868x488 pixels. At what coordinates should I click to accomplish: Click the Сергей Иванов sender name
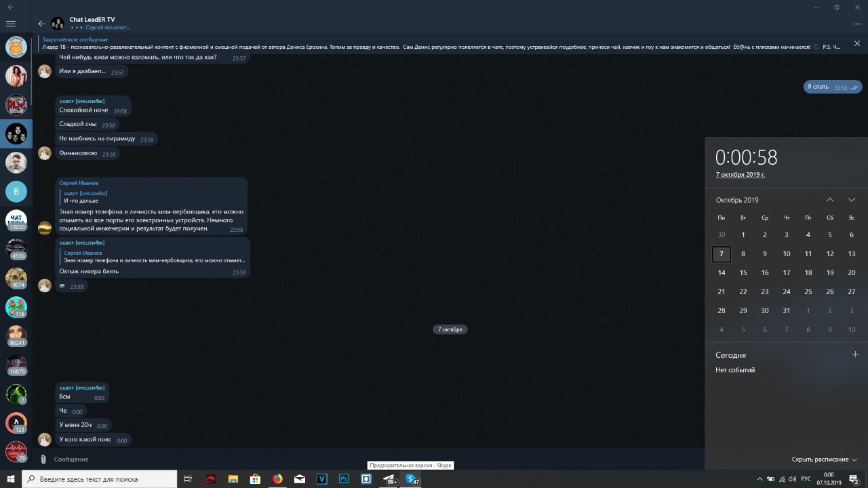[79, 183]
